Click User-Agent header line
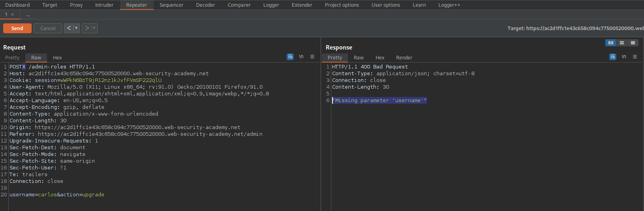 [136, 87]
